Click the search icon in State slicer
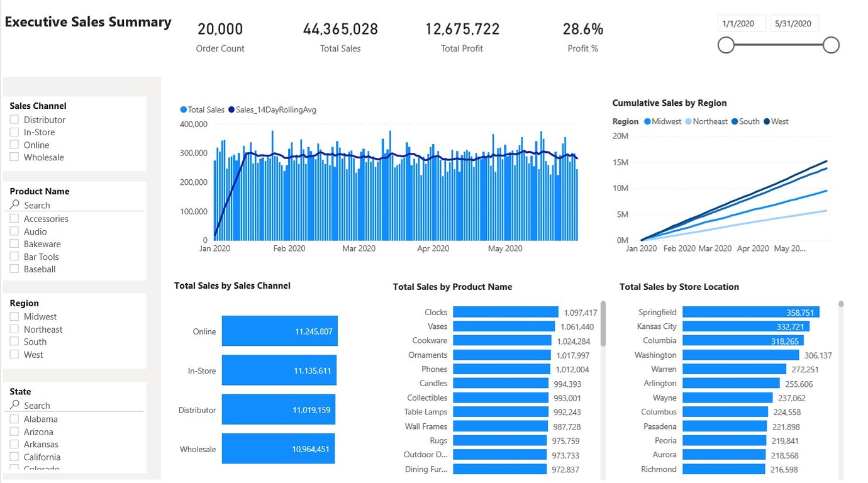This screenshot has width=868, height=483. point(14,406)
